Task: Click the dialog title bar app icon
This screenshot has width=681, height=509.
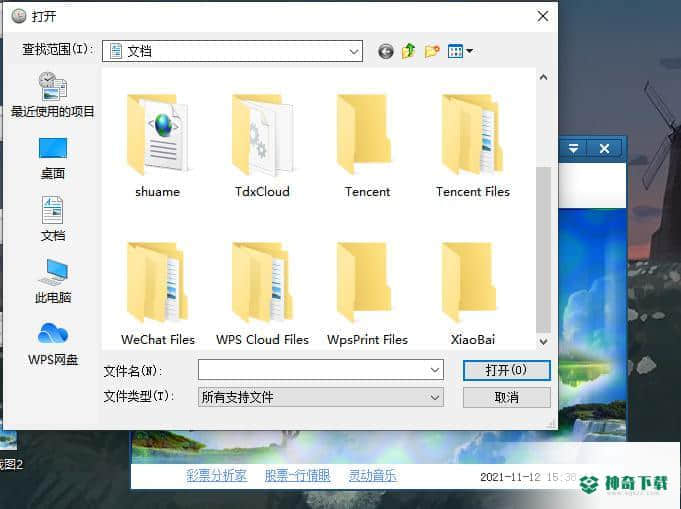Action: click(19, 16)
